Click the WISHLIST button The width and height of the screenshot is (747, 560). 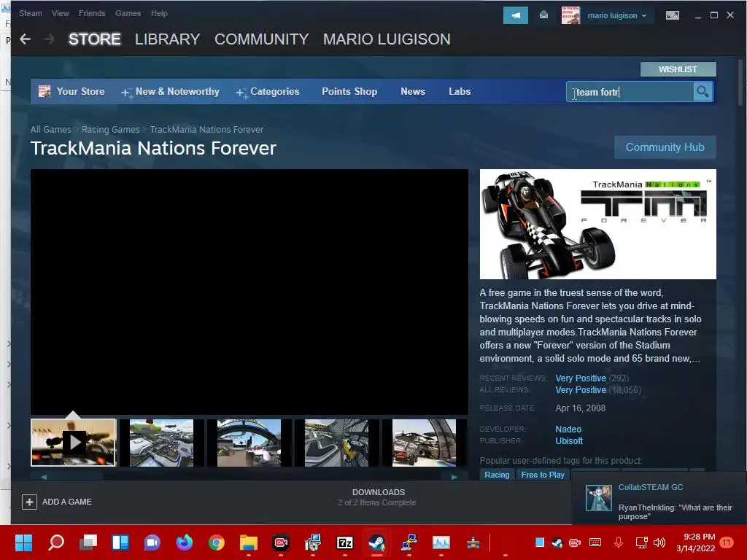click(x=678, y=69)
